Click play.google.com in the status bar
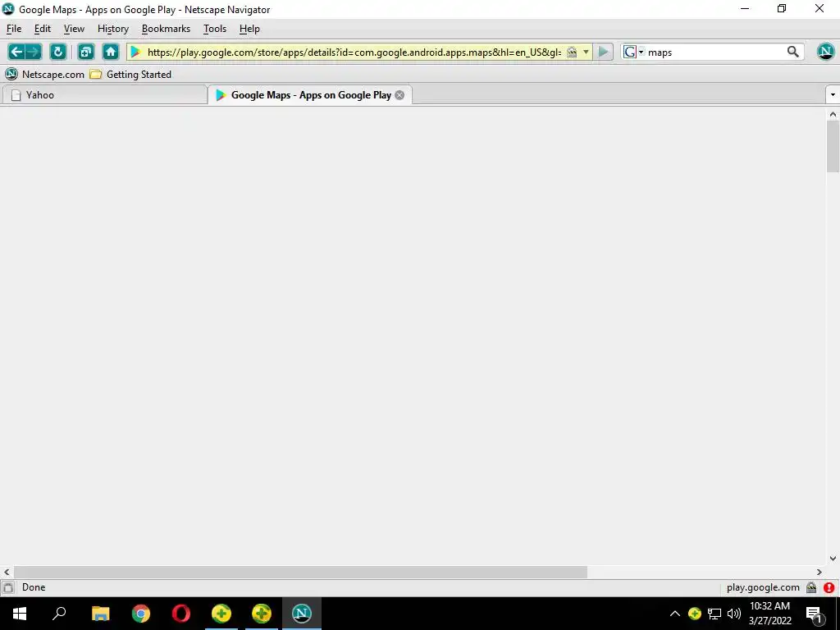The image size is (840, 630). [763, 587]
